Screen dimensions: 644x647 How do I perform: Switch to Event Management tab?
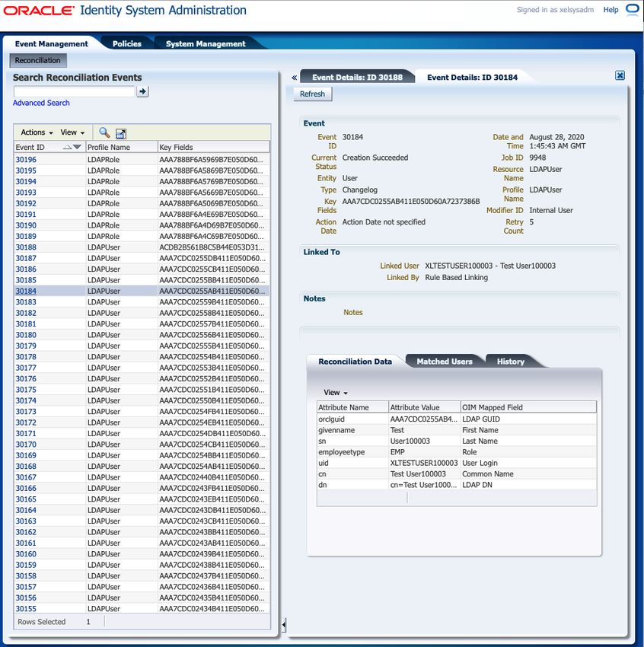[52, 43]
